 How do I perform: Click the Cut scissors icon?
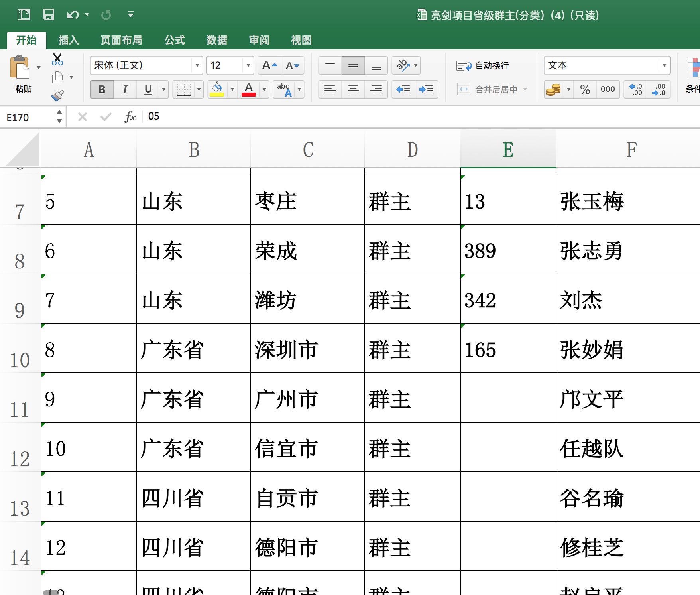tap(57, 59)
